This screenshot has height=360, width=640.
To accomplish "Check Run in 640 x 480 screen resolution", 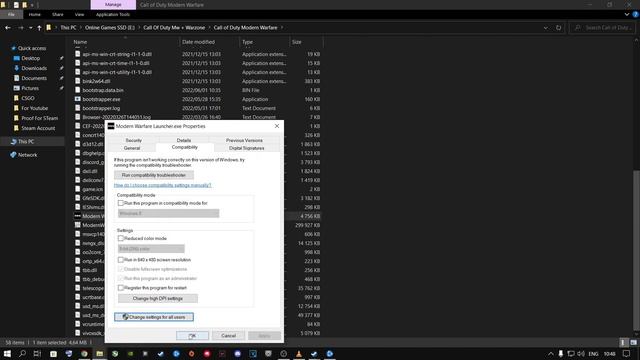I will click(120, 260).
